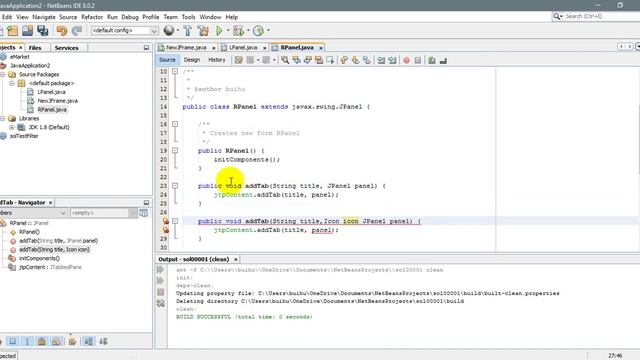Click the Undo arrow icon
This screenshot has width=640, height=360.
pyautogui.click(x=62, y=31)
